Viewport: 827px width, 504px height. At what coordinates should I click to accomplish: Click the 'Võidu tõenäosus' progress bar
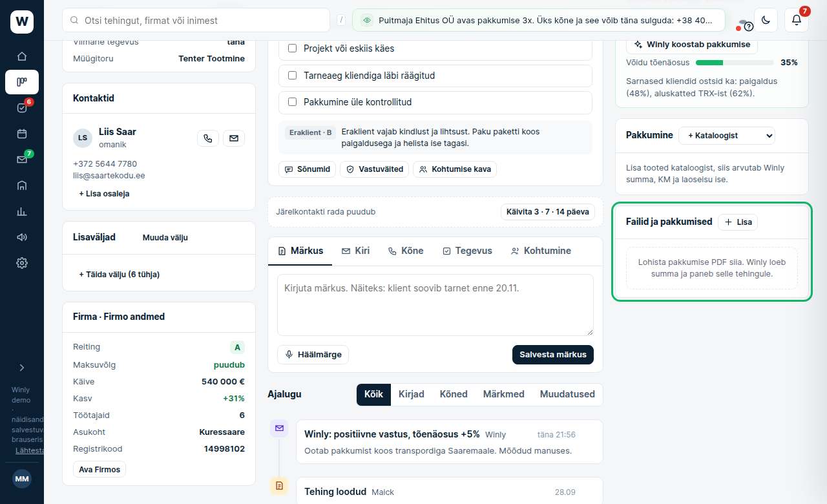[x=735, y=63]
